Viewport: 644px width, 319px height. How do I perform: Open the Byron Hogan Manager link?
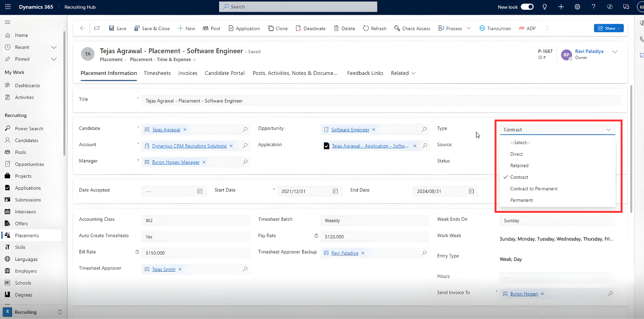tap(176, 162)
